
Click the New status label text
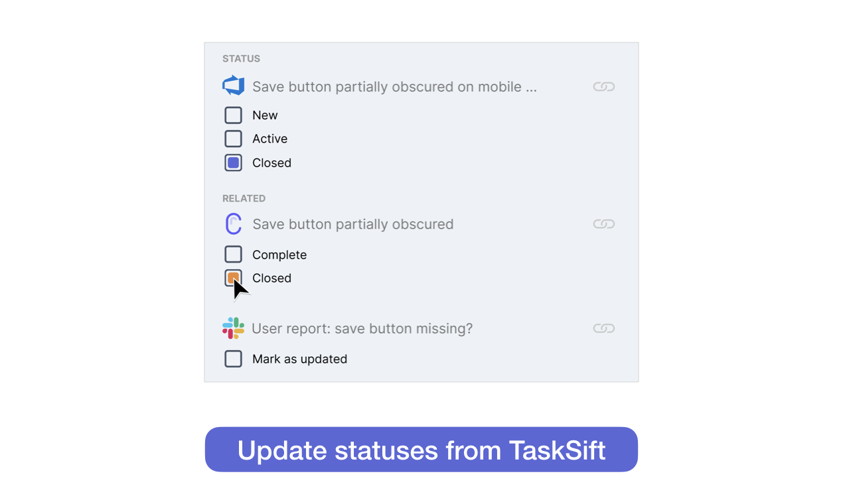click(265, 115)
